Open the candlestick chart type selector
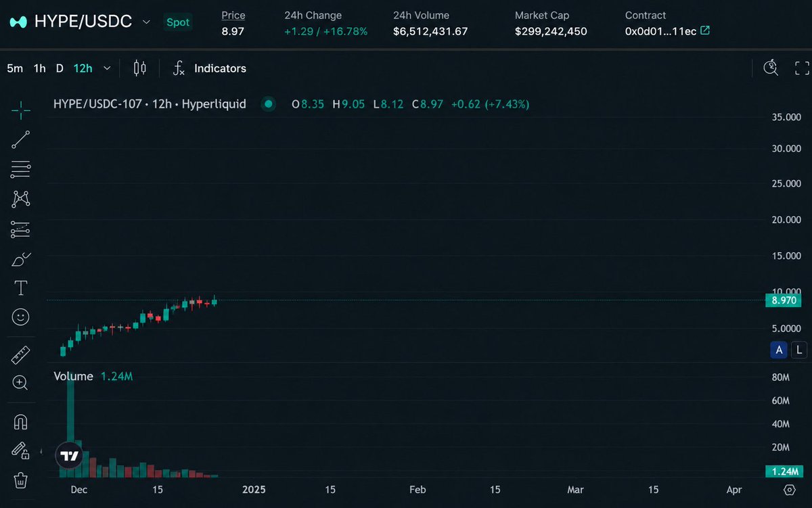This screenshot has height=508, width=812. (139, 68)
